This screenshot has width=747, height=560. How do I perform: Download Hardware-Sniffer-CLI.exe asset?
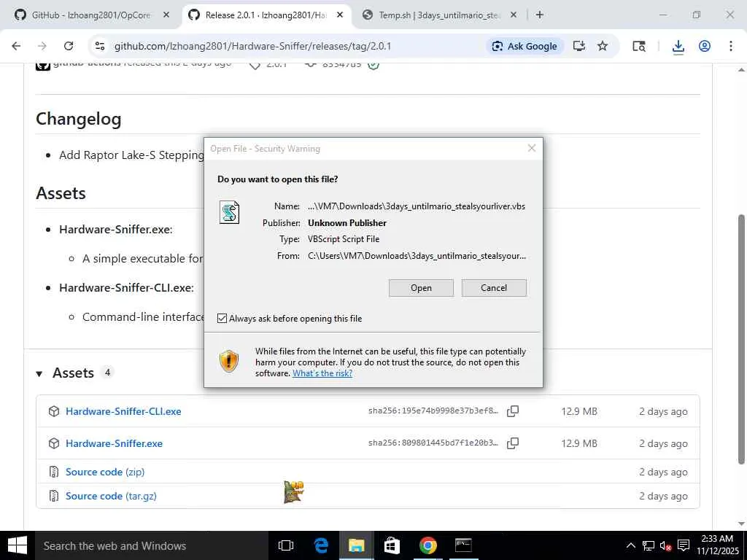[x=123, y=411]
